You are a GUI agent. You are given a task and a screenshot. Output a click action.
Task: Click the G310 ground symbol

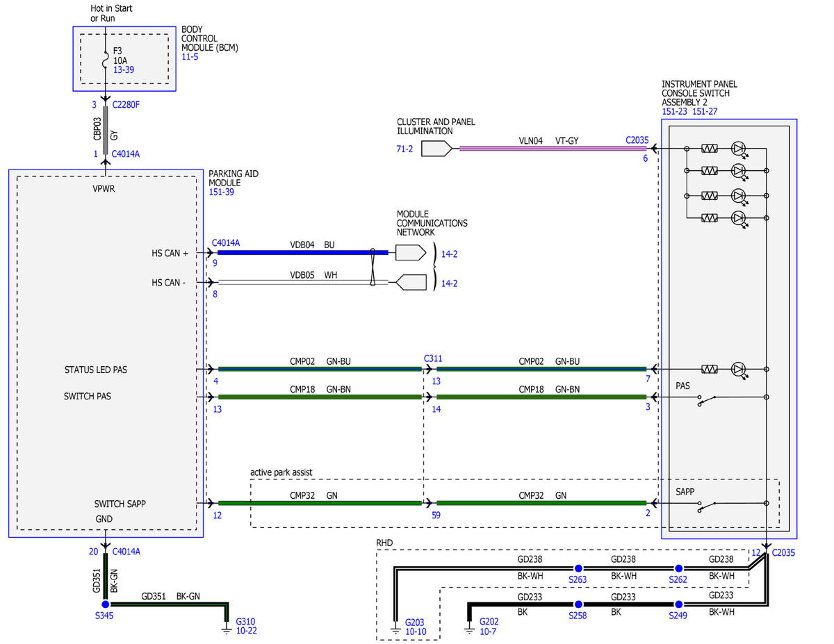click(x=226, y=629)
